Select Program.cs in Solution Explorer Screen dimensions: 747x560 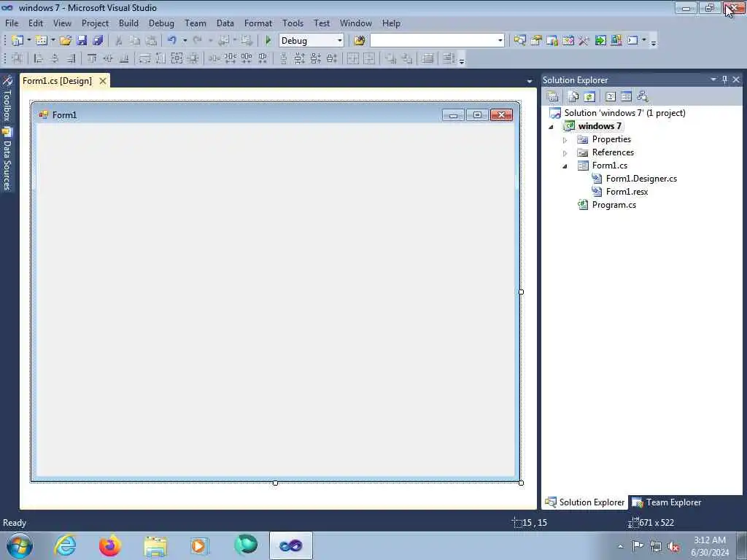(614, 205)
